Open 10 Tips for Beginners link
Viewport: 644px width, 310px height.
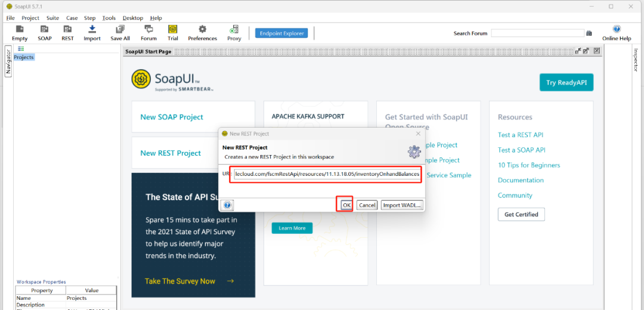[x=529, y=165]
